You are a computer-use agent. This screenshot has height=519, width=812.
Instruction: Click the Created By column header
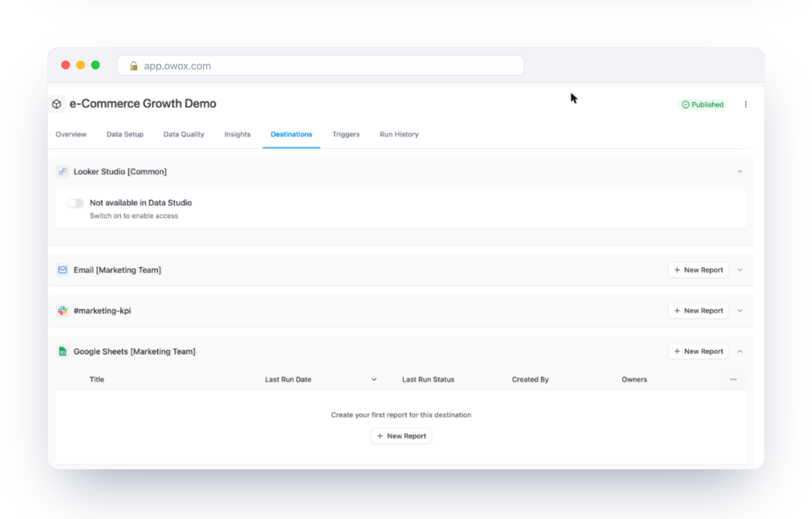click(x=530, y=380)
